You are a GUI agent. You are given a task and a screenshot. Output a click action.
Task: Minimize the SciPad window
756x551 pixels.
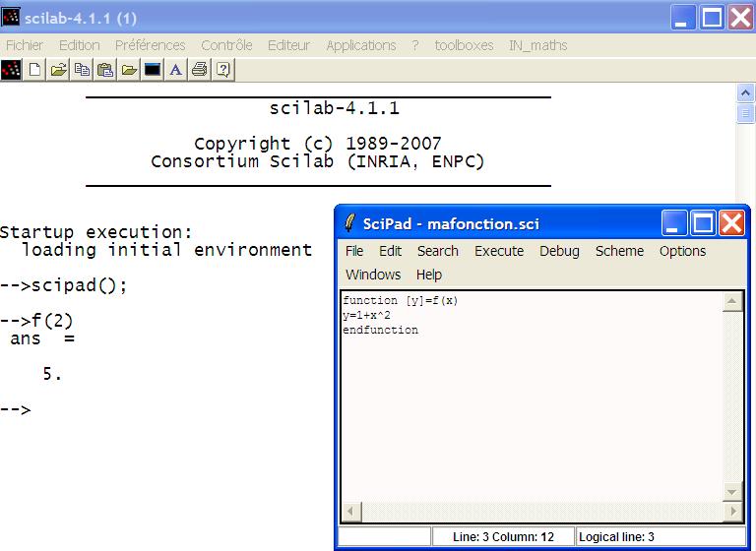click(x=674, y=223)
